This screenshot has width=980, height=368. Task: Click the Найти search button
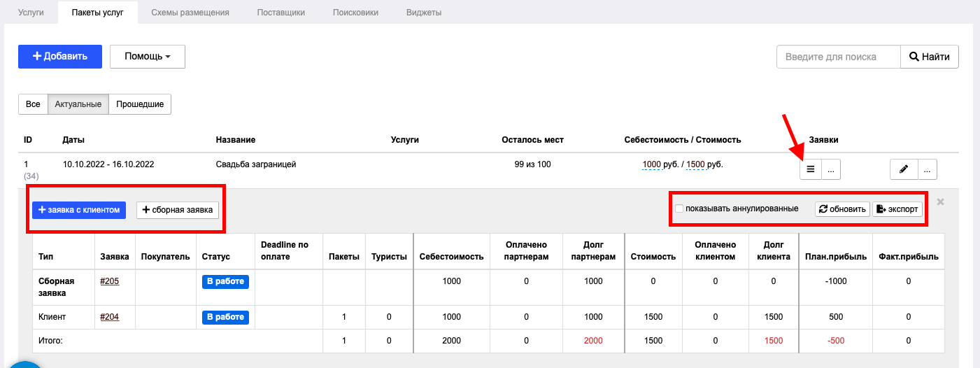[929, 57]
